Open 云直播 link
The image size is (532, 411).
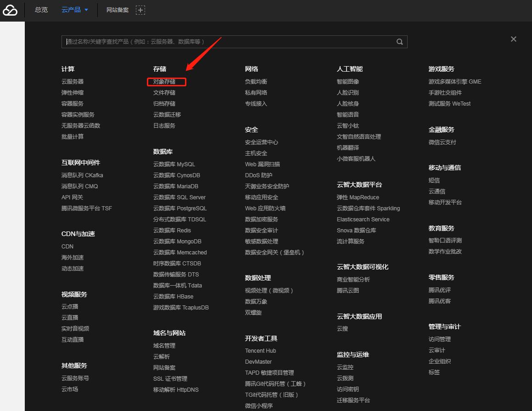coord(70,318)
